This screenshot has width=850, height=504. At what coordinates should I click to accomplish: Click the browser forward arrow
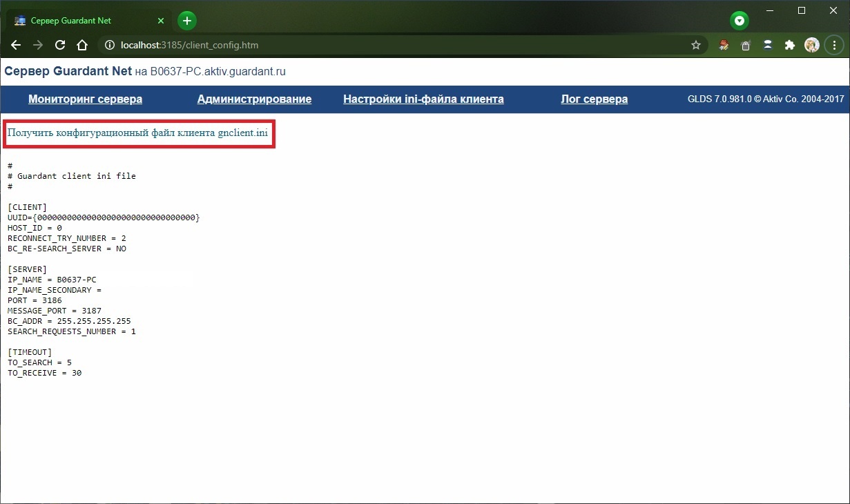(38, 46)
